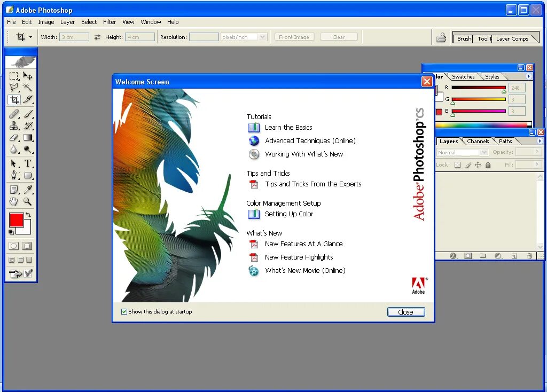
Task: Switch to the Channels tab
Action: (478, 141)
